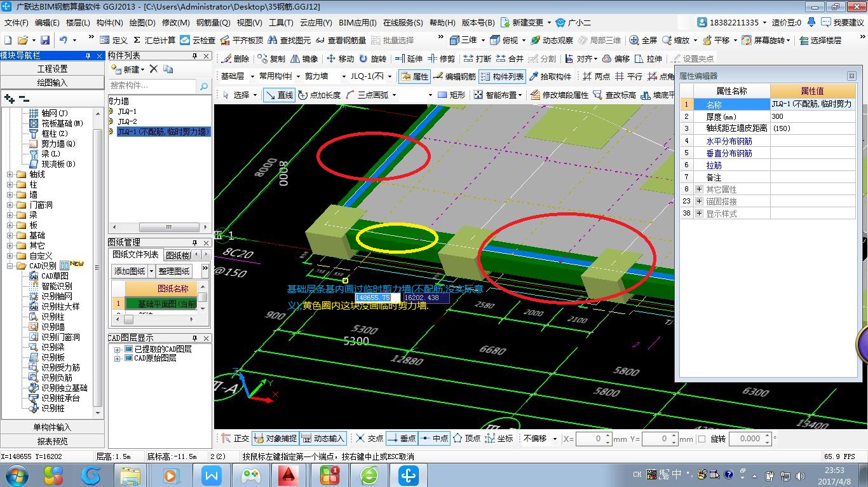
Task: Toggle the 属性 properties panel button
Action: 414,76
